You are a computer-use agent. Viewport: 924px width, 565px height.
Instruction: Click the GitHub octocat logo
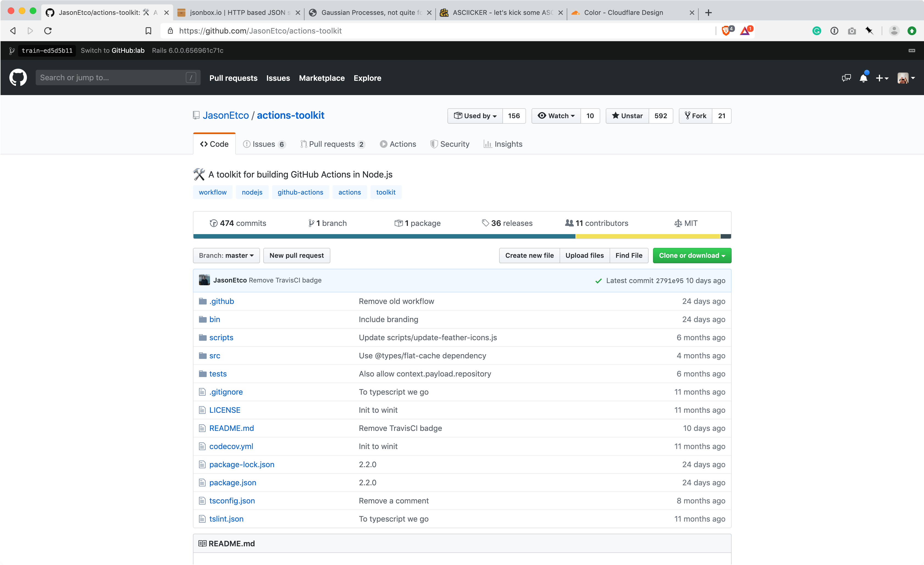coord(18,77)
